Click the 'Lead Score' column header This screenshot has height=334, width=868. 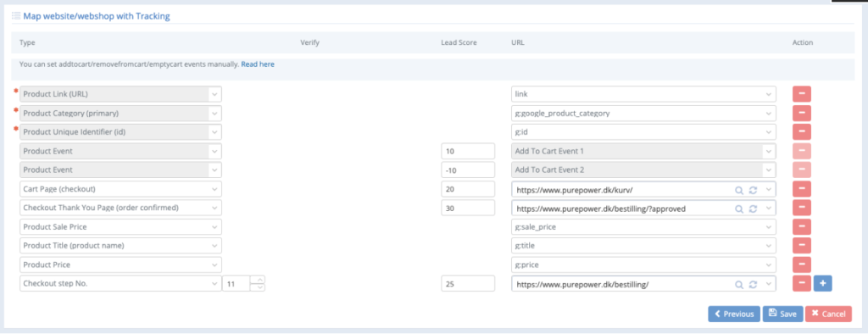(x=459, y=42)
